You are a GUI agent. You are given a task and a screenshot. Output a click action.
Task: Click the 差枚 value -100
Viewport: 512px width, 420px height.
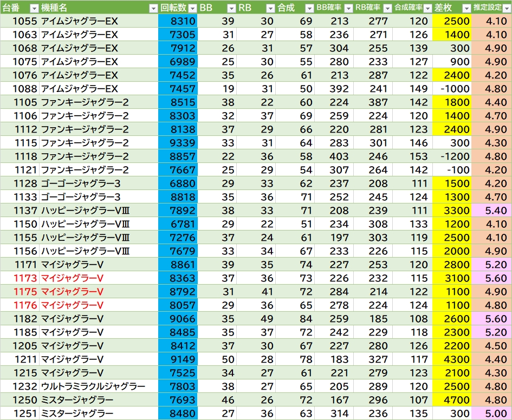pos(458,170)
